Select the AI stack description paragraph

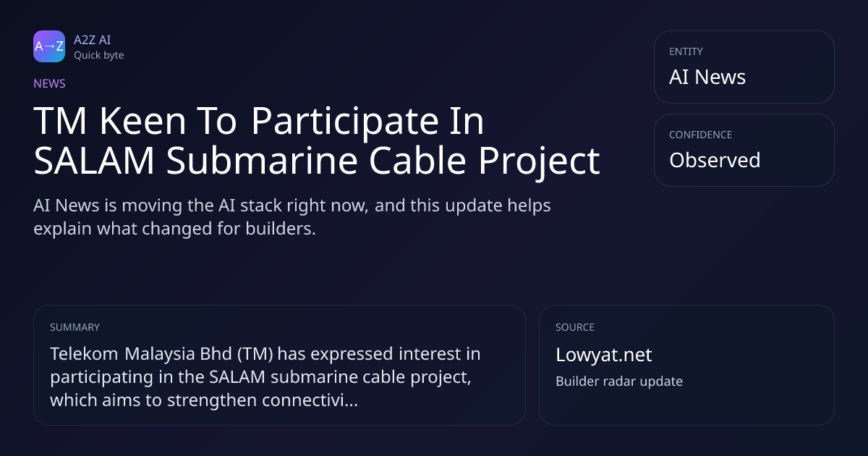click(292, 217)
